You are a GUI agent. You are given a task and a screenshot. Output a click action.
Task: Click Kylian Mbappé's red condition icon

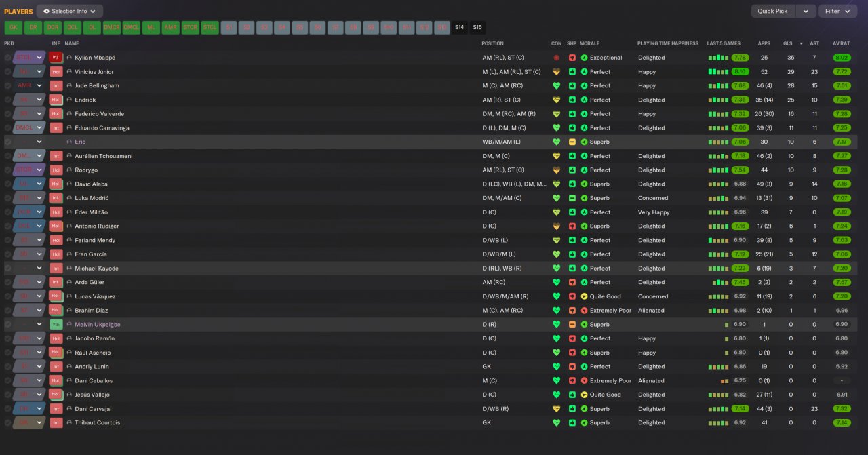point(557,58)
